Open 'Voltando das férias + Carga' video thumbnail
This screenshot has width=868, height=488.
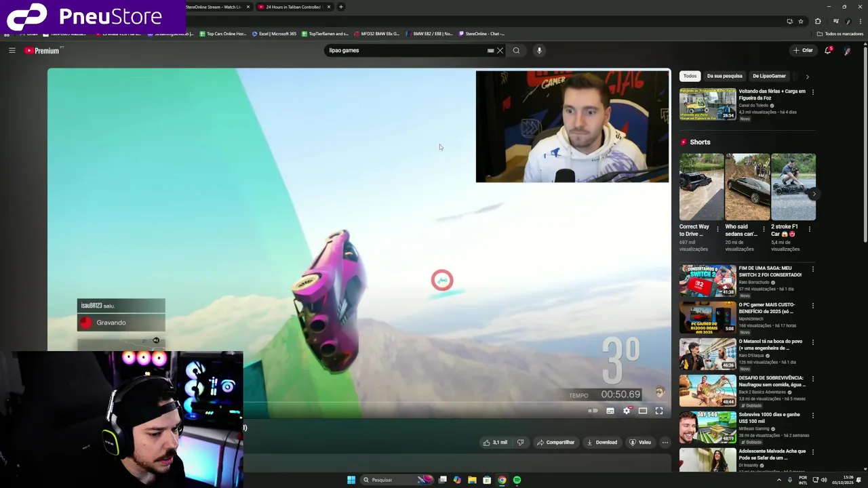(708, 104)
